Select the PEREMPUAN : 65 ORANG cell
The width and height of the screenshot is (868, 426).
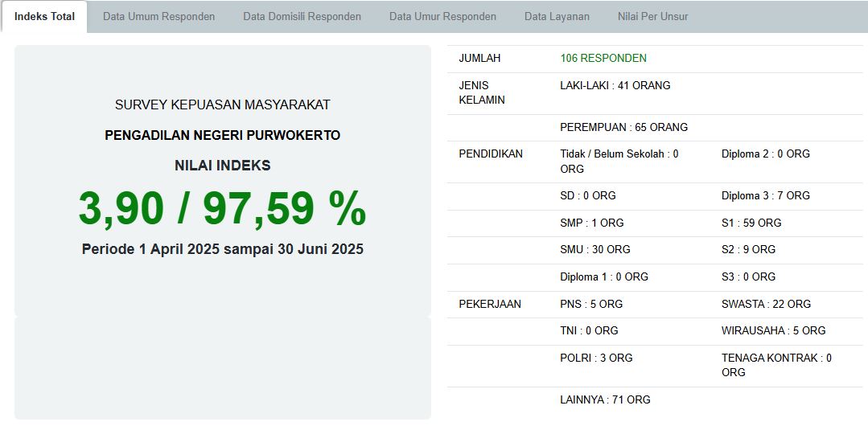click(x=623, y=127)
